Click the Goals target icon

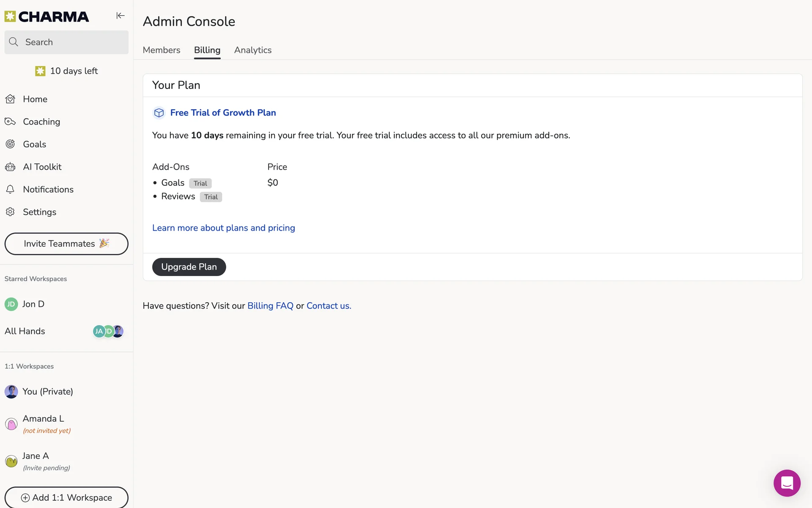pyautogui.click(x=11, y=144)
